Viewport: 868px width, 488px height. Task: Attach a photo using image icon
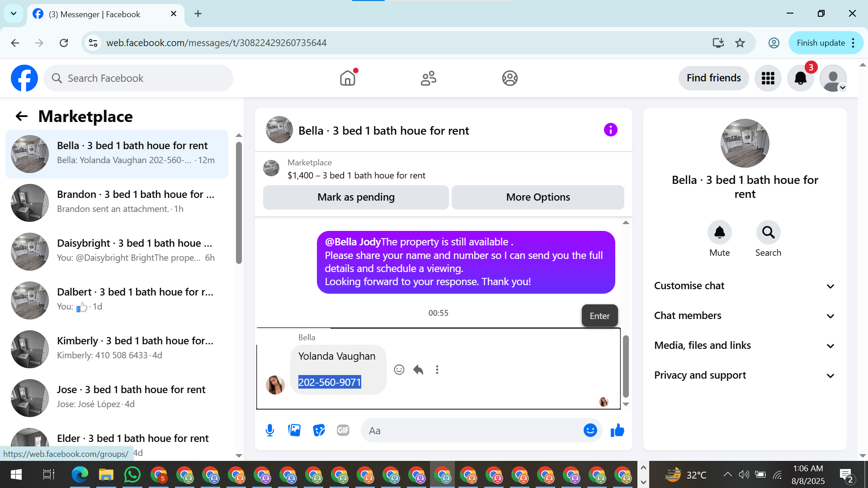click(294, 430)
